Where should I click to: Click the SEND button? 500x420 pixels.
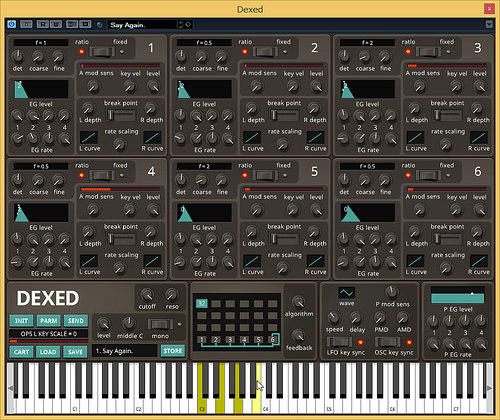(76, 321)
